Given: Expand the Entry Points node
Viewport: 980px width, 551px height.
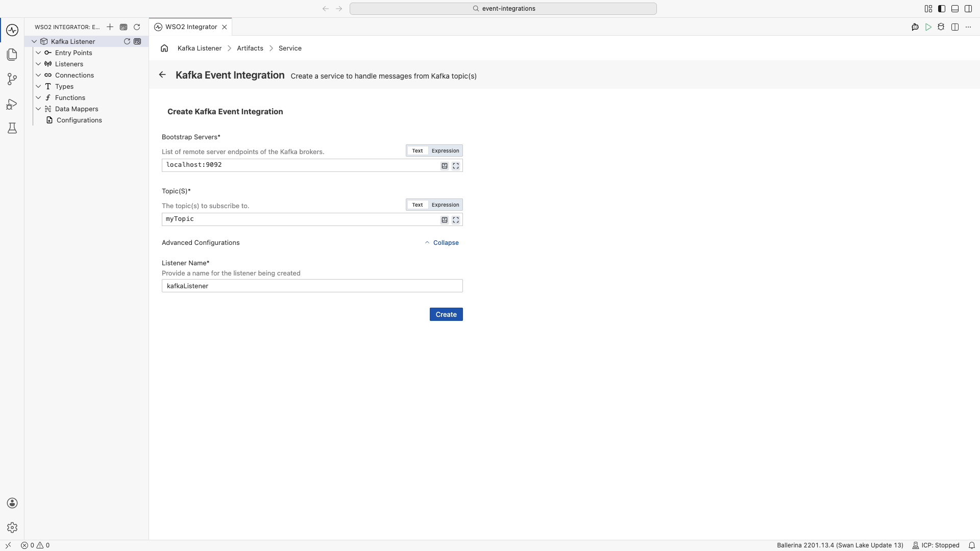Looking at the screenshot, I should pos(38,53).
